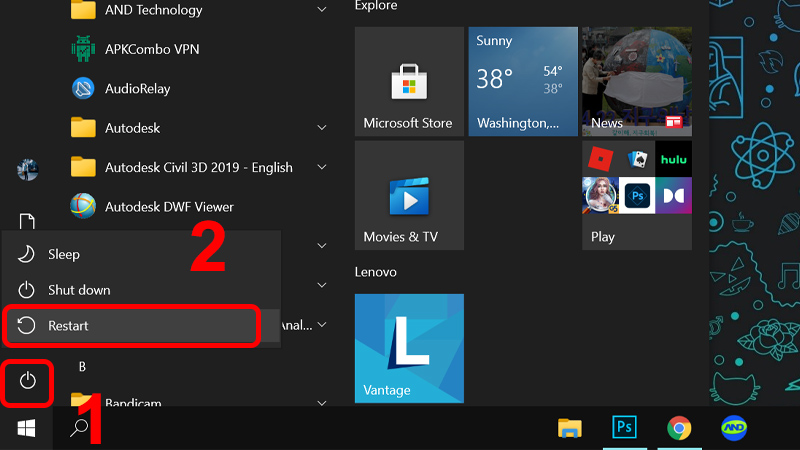Open the Dolby icon in Play tile
Viewport: 800px width, 450px height.
click(673, 195)
